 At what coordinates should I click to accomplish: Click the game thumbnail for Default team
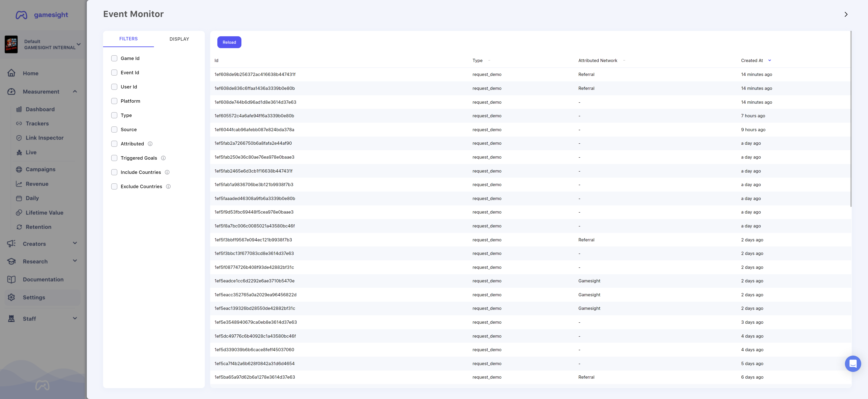[x=11, y=44]
